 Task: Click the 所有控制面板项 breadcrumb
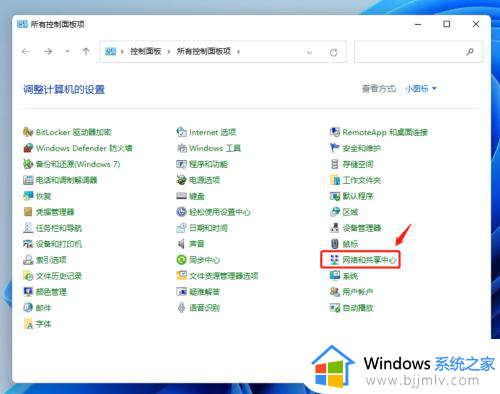point(204,51)
